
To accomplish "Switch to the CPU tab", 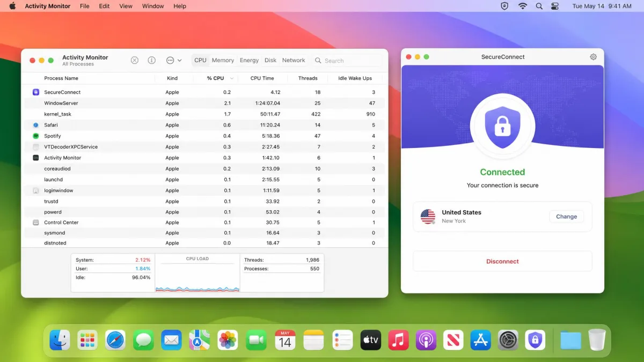I will pos(200,61).
